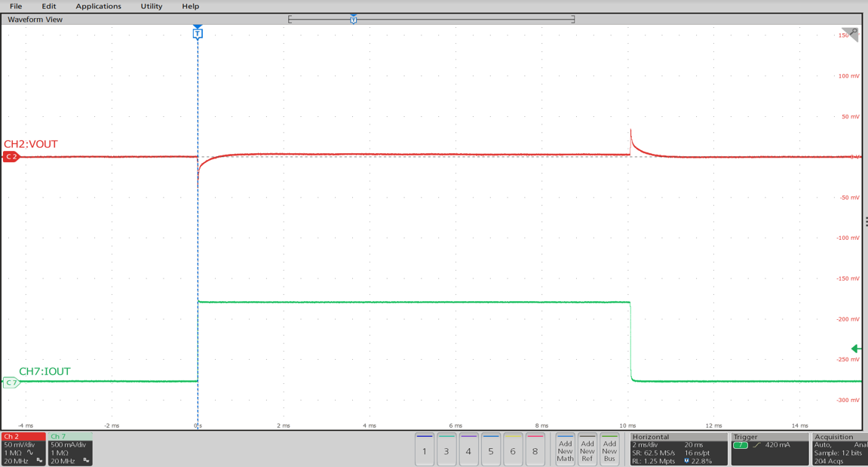This screenshot has width=868, height=467.
Task: Open the File menu
Action: (16, 6)
